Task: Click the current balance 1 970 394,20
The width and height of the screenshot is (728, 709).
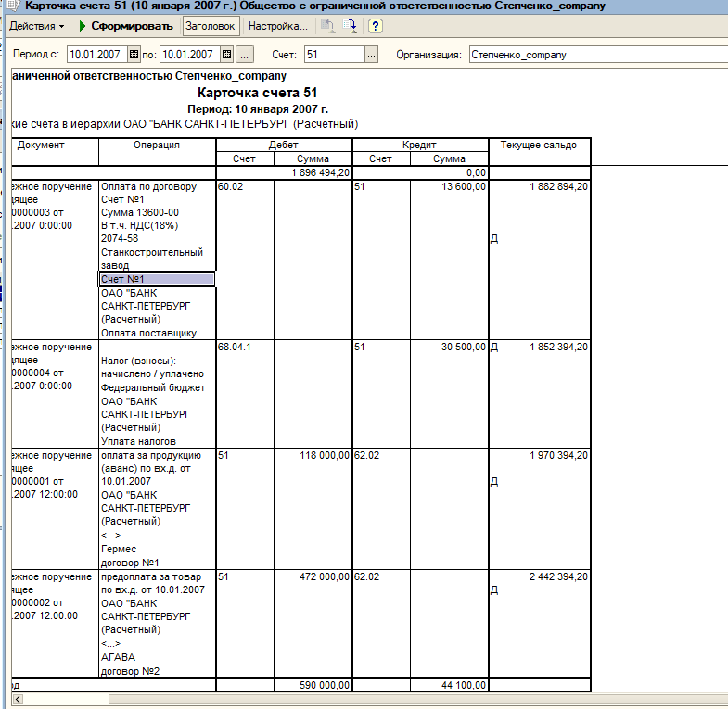Action: tap(558, 456)
